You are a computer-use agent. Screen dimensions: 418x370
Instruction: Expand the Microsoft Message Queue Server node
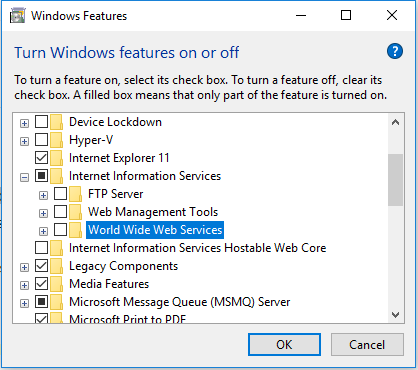click(24, 303)
